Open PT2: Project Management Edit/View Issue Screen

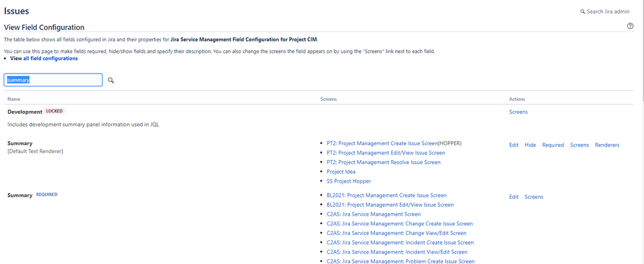[x=386, y=153]
